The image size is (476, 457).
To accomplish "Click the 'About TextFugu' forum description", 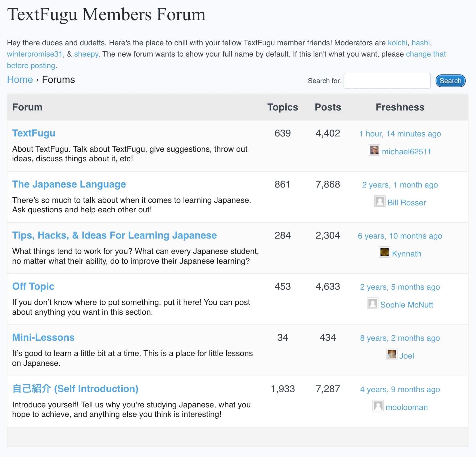I will (x=130, y=154).
